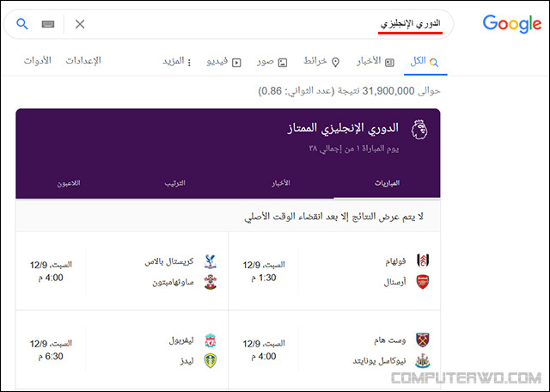Click the لا يتم عرض النتائج notice
This screenshot has height=392, width=550.
333,216
